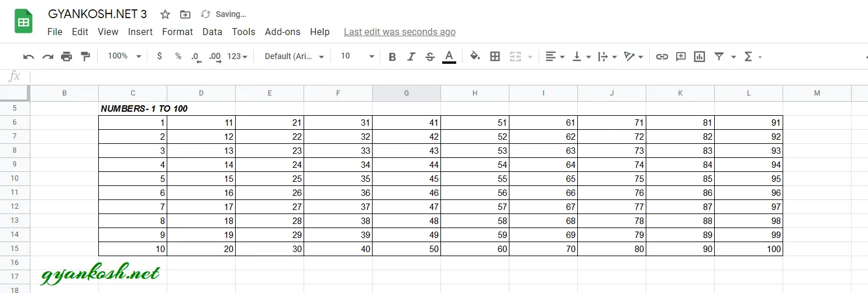Open the Fill color bucket
868x293 pixels.
[475, 56]
